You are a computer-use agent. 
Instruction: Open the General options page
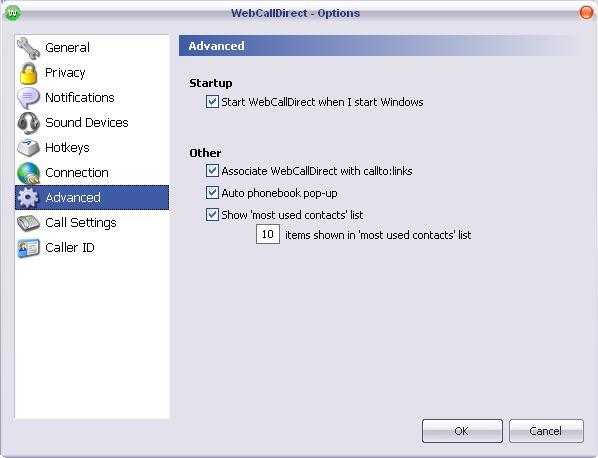coord(92,48)
